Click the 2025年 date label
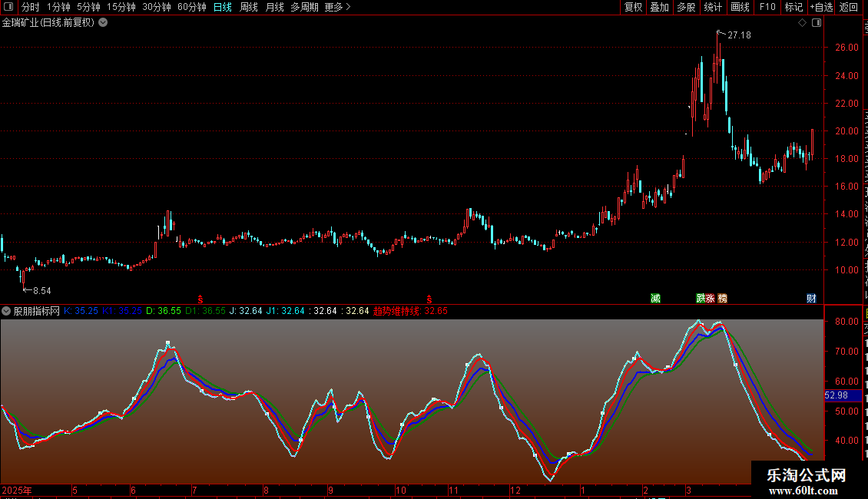The width and height of the screenshot is (868, 499). click(17, 490)
